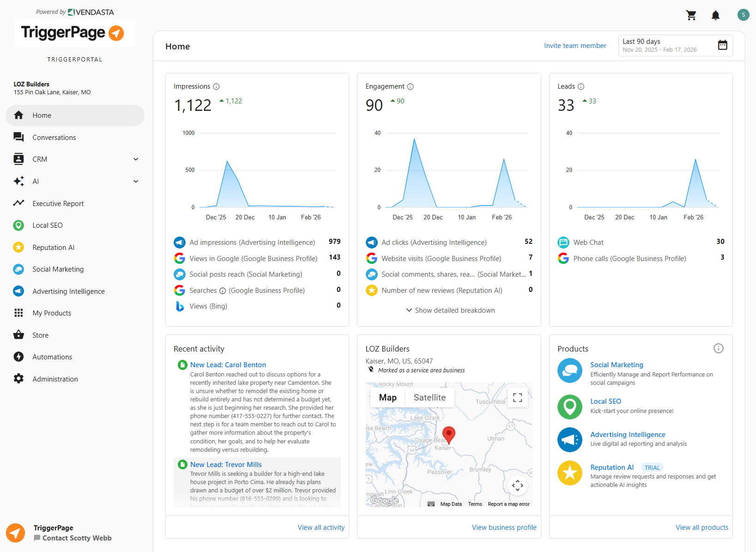Click Ad clicks value 52

click(x=528, y=242)
